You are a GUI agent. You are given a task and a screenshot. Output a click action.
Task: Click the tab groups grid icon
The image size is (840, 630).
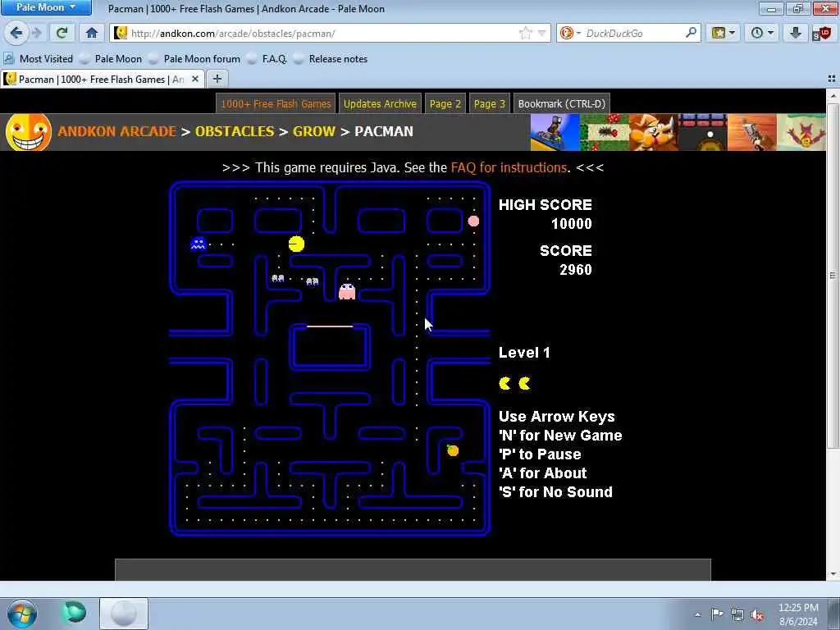(832, 80)
